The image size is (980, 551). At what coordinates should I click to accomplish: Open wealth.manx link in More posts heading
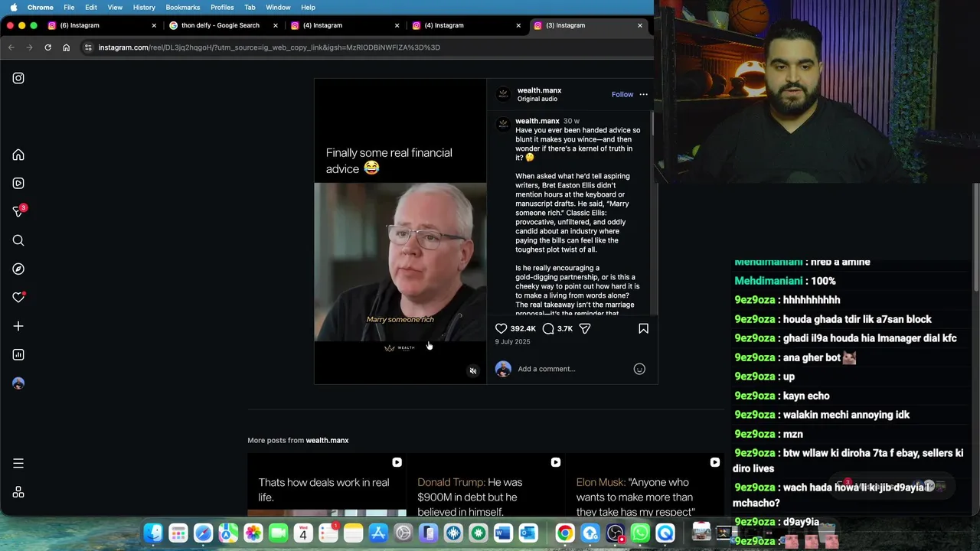[327, 440]
